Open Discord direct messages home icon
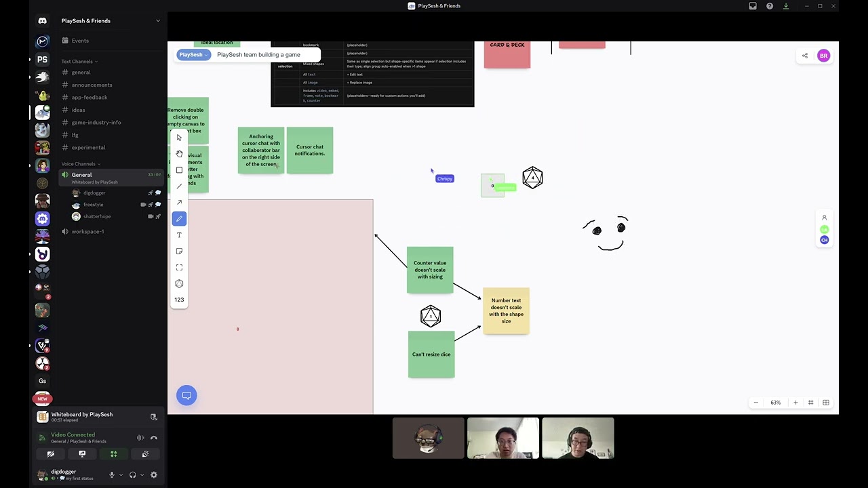 42,21
